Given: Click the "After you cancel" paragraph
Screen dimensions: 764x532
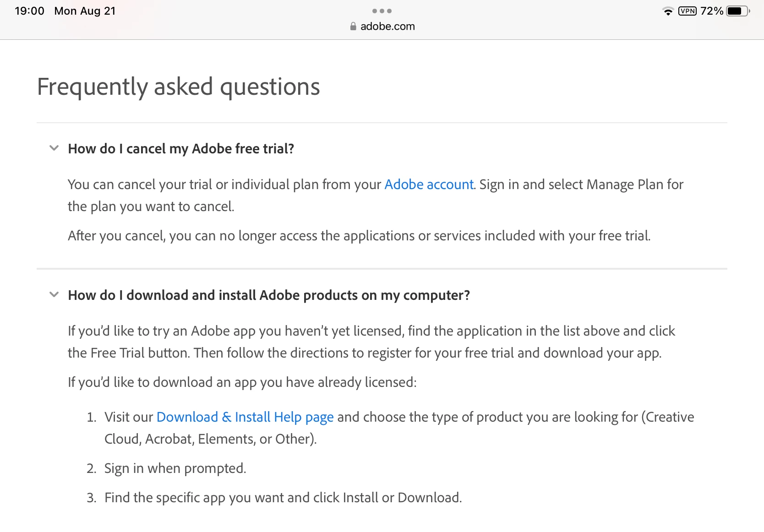Looking at the screenshot, I should tap(359, 236).
